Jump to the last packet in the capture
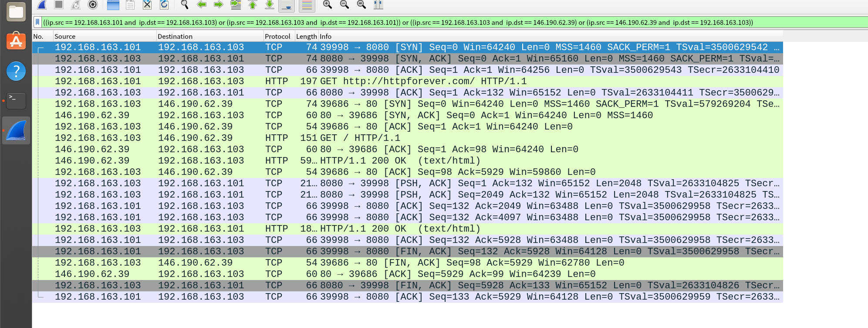868x328 pixels. (x=270, y=5)
